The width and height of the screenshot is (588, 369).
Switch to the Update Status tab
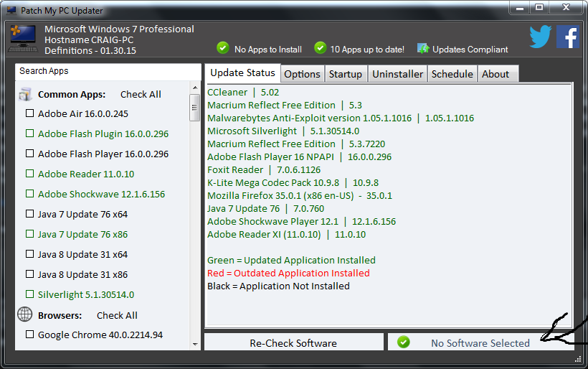tap(242, 73)
